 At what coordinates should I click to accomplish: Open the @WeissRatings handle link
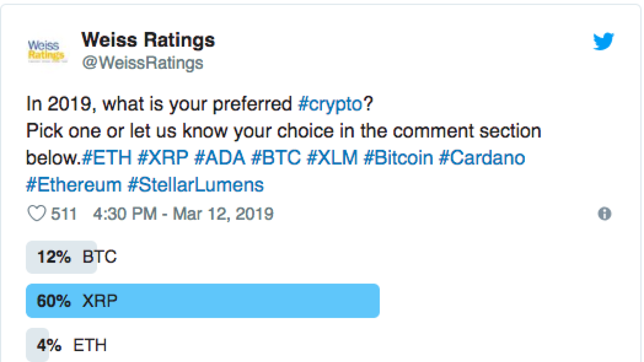142,63
